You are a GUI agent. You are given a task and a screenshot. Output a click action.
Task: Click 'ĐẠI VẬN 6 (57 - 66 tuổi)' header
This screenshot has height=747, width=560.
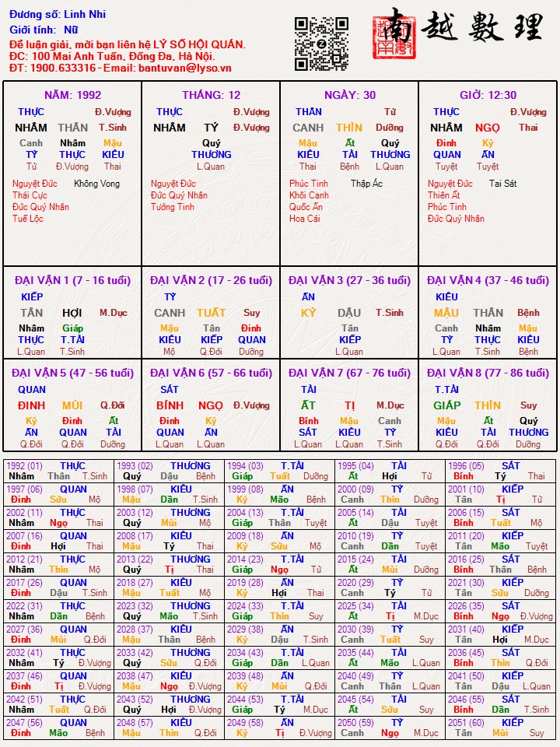(x=211, y=373)
